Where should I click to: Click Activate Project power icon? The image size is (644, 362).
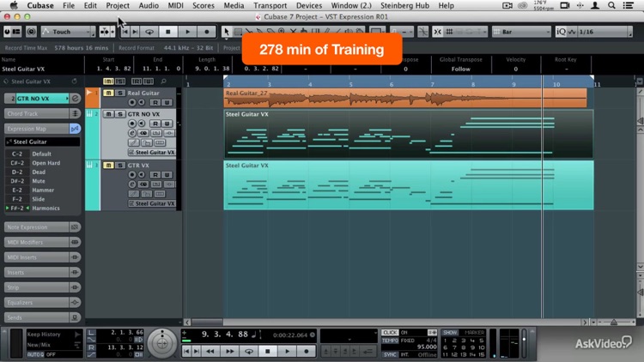pos(7,32)
